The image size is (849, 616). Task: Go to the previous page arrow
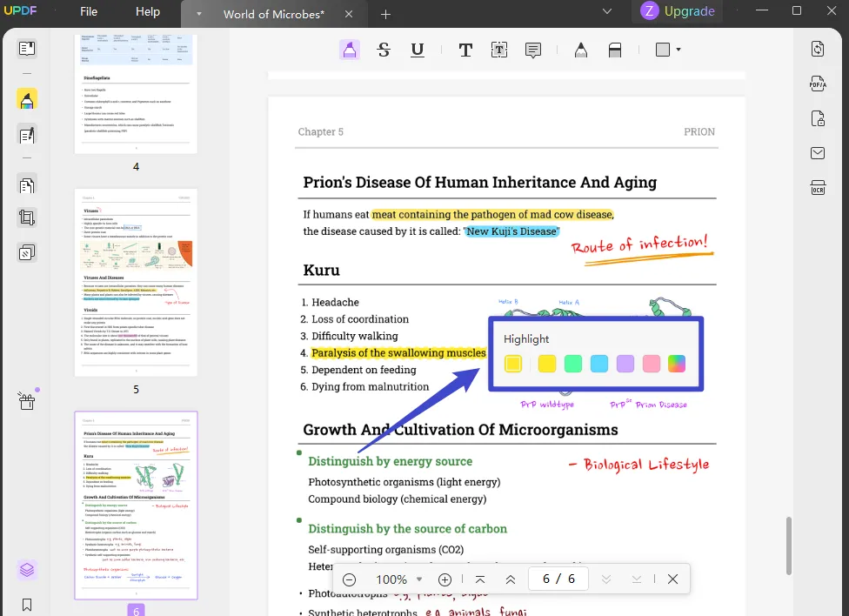coord(510,579)
